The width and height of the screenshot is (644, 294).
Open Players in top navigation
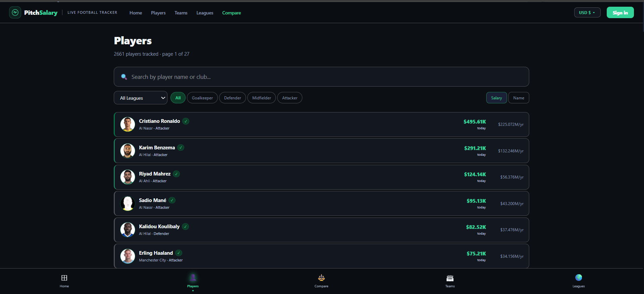(x=158, y=13)
